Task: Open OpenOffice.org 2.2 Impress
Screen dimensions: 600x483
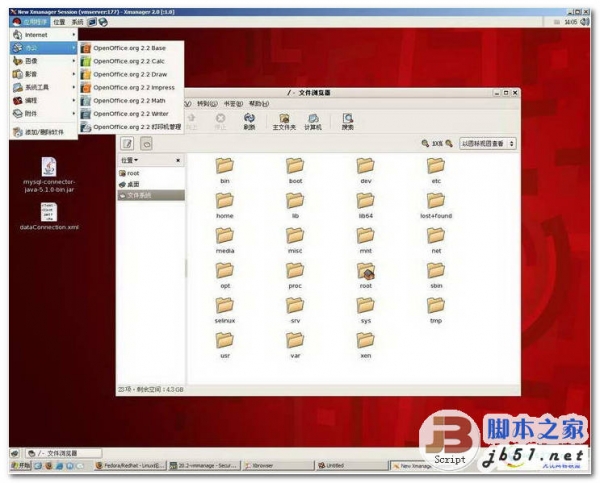Action: coord(131,87)
